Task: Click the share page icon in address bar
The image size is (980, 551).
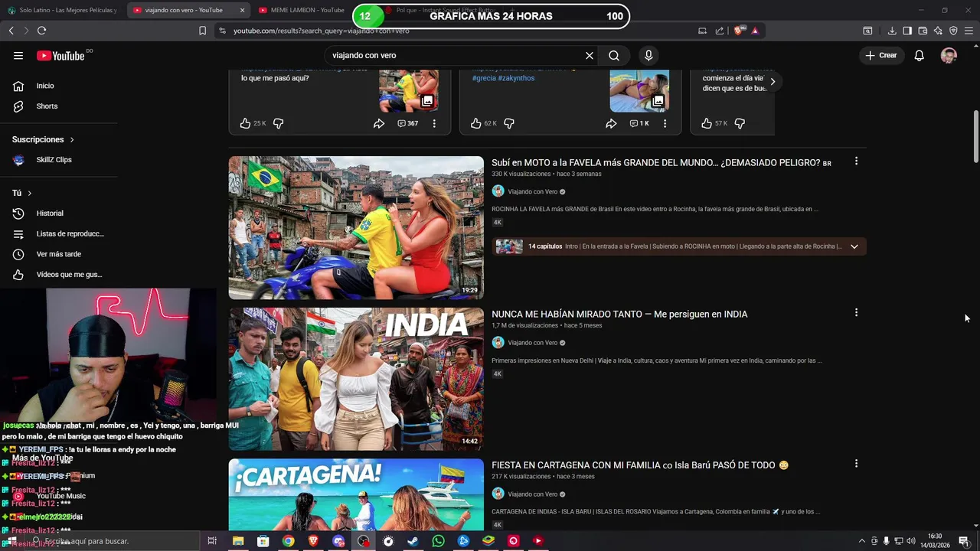Action: (x=720, y=31)
